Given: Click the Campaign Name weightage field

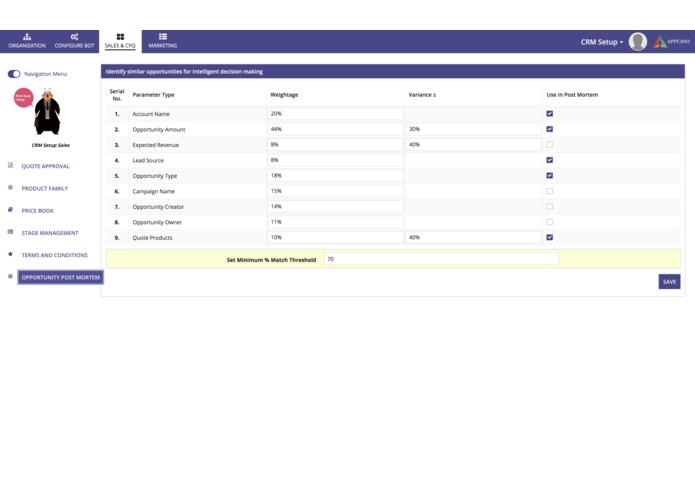Looking at the screenshot, I should pyautogui.click(x=336, y=191).
